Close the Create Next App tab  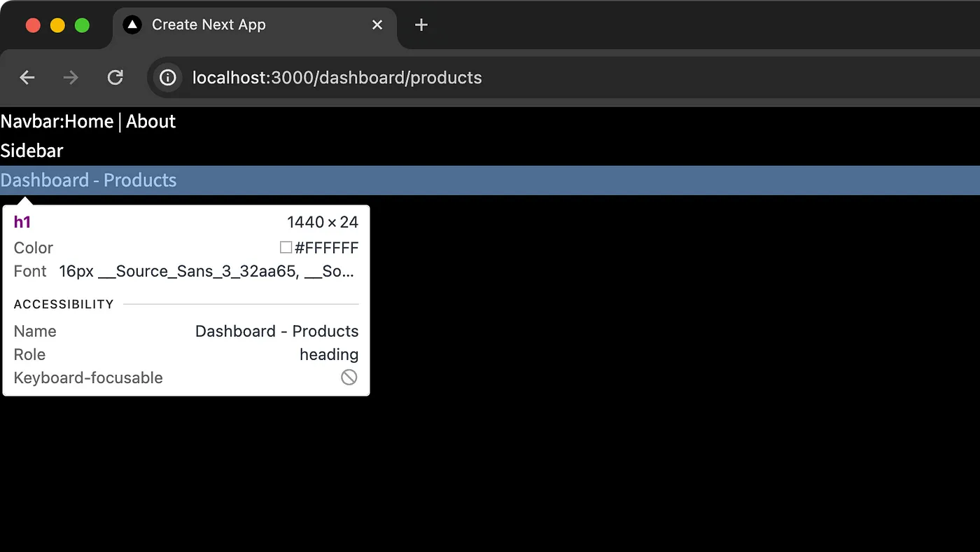click(377, 25)
